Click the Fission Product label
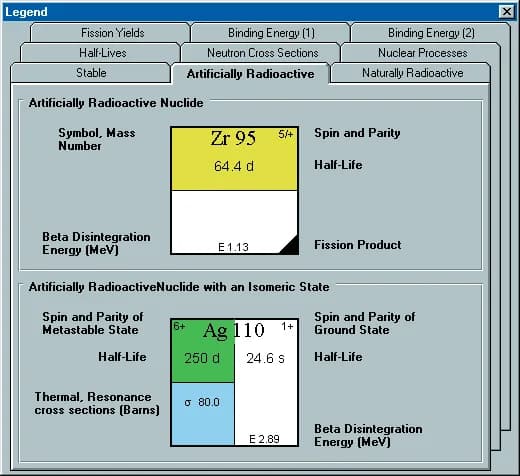Image resolution: width=520 pixels, height=476 pixels. click(358, 245)
